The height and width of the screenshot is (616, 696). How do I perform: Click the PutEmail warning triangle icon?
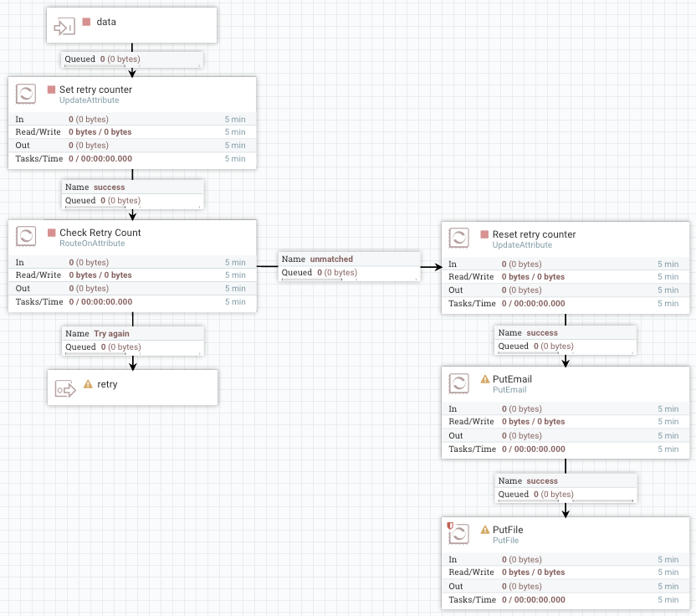point(484,379)
